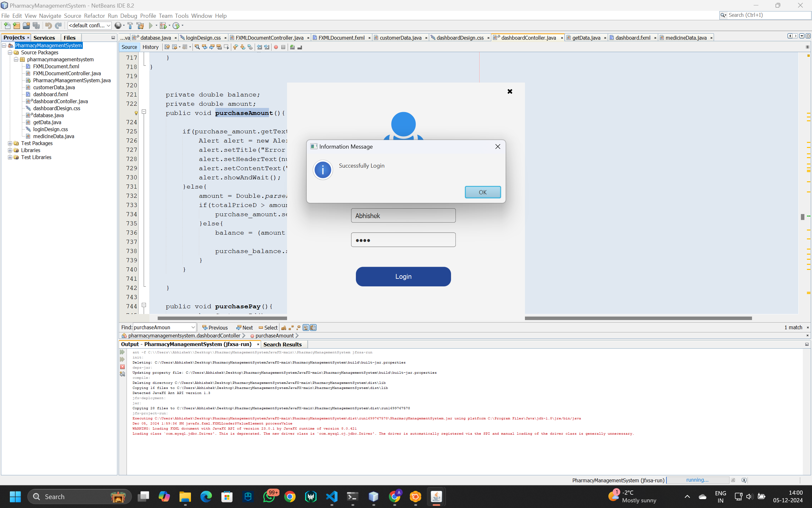Click the Shift Line Left icon
The height and width of the screenshot is (508, 812).
259,47
